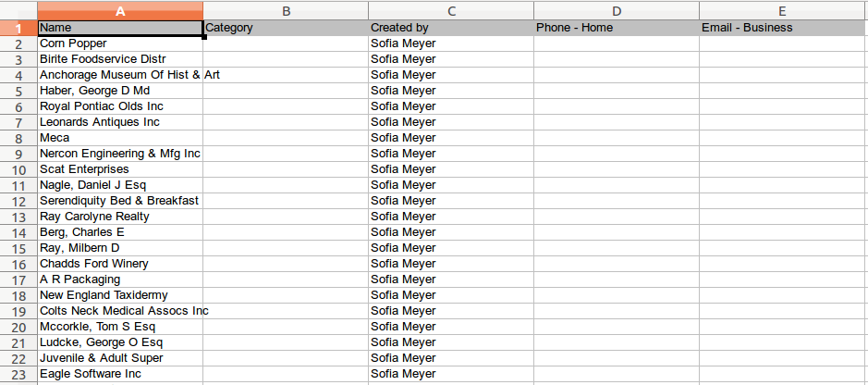The image size is (868, 385).
Task: Click the Corn Popper cell
Action: [120, 43]
